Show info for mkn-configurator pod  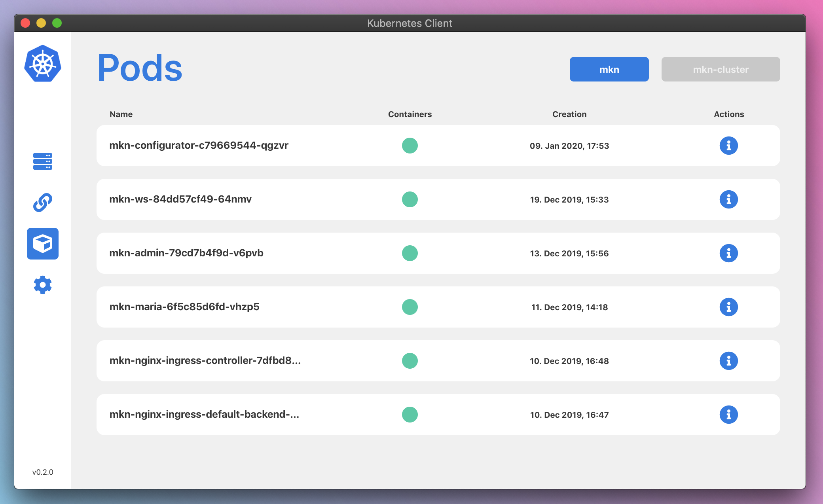tap(728, 146)
